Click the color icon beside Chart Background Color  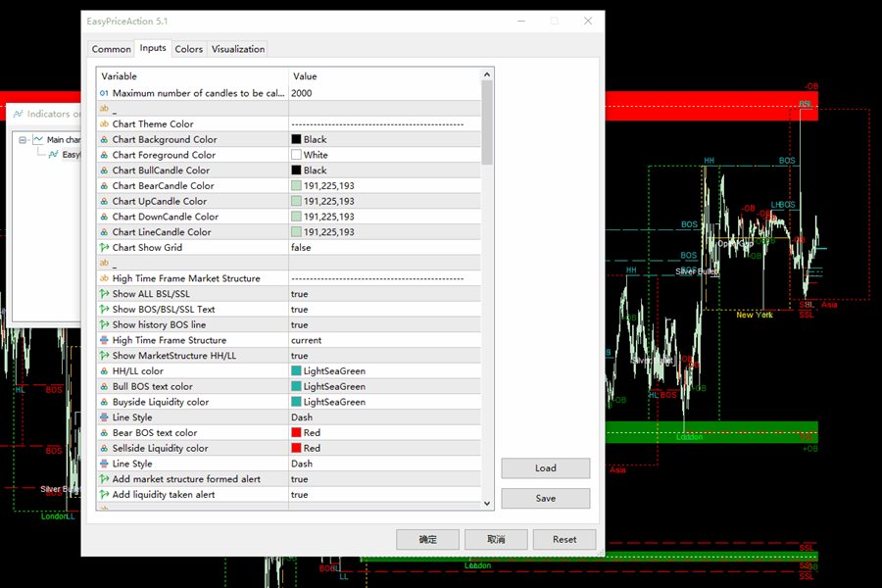104,140
